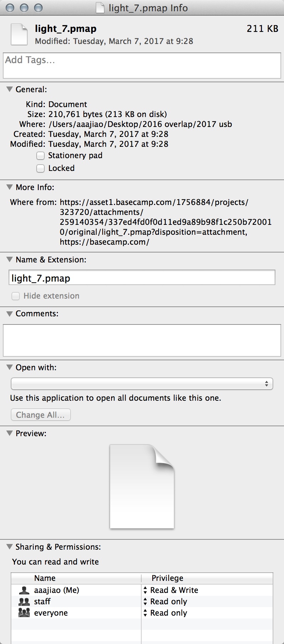Select the light_7.pmap filename text field
Image resolution: width=284 pixels, height=644 pixels.
click(141, 278)
